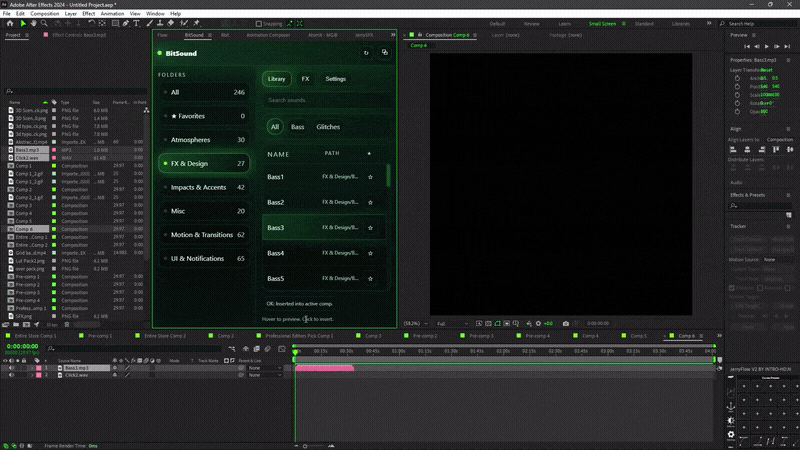Expand Bass3.mp3 layer properties
Viewport: 800px width, 450px height.
(x=32, y=368)
